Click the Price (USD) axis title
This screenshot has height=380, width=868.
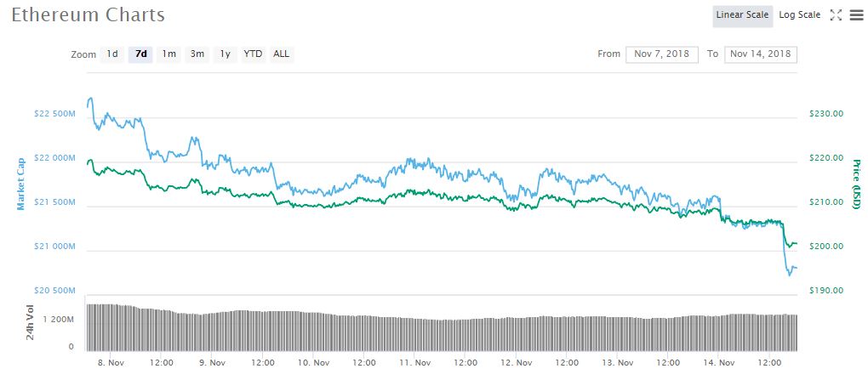[x=856, y=184]
